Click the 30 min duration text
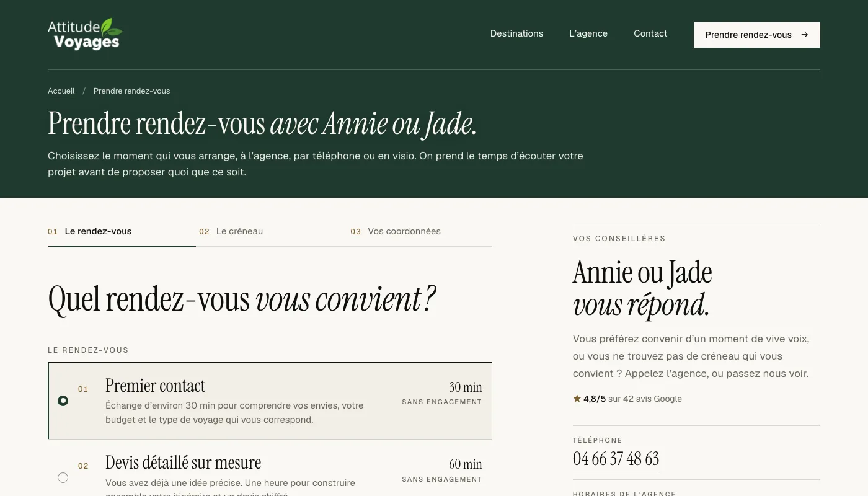 [466, 387]
